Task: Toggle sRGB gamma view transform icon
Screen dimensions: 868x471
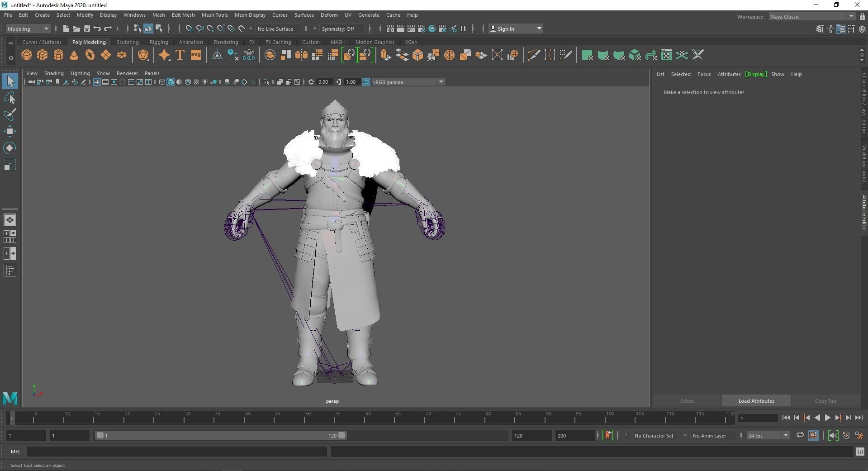Action: (366, 82)
